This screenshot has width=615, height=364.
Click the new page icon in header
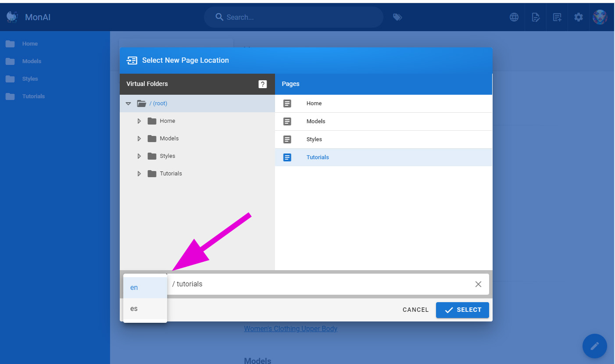[x=557, y=17]
